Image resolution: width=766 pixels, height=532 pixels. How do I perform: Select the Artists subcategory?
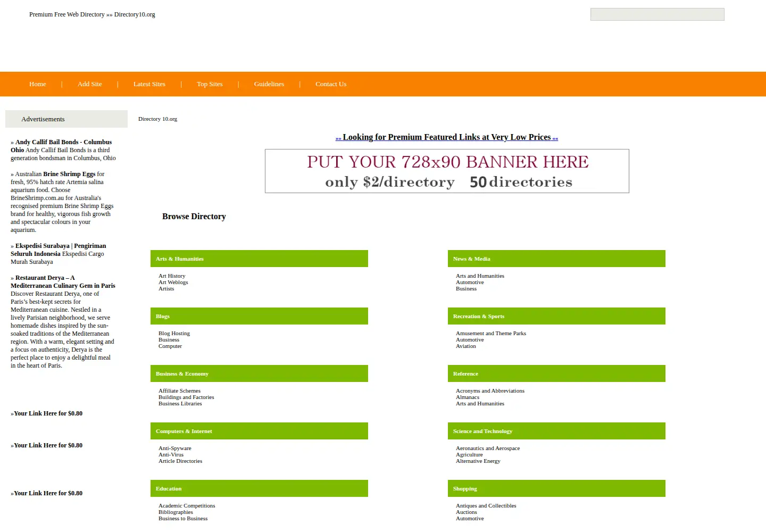[166, 289]
